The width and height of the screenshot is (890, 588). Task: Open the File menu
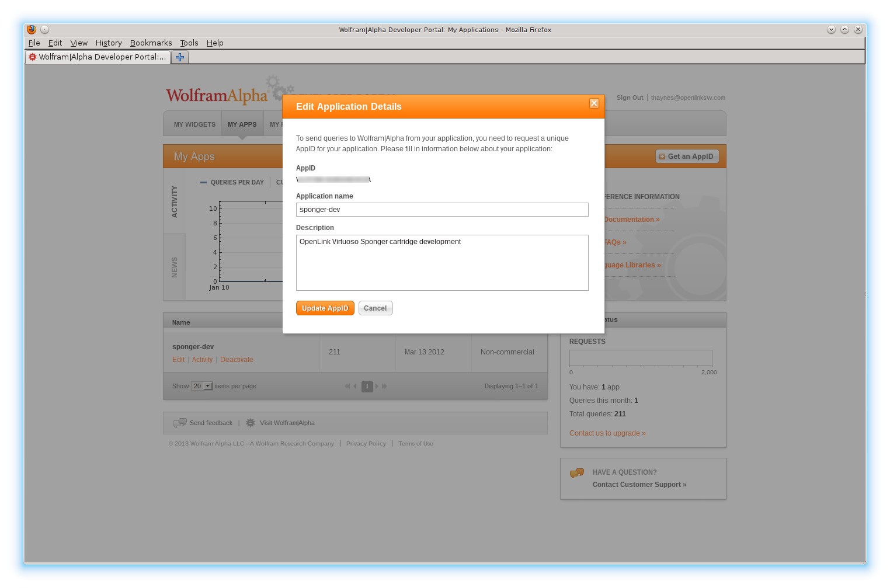[x=34, y=43]
